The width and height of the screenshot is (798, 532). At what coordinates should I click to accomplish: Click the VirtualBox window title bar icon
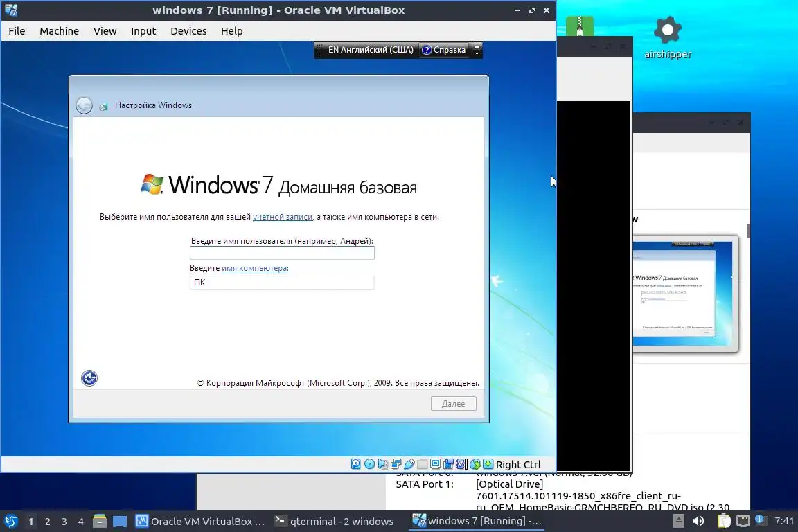point(11,10)
